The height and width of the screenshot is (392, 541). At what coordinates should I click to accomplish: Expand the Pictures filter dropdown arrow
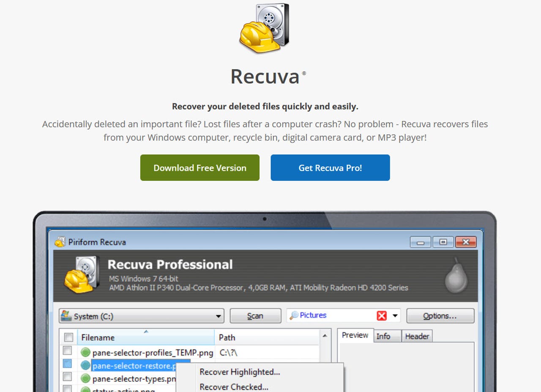pyautogui.click(x=395, y=316)
